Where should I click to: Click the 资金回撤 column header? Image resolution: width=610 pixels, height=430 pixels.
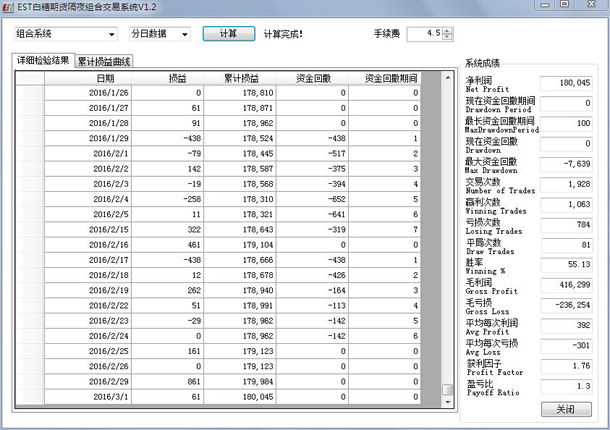point(312,79)
